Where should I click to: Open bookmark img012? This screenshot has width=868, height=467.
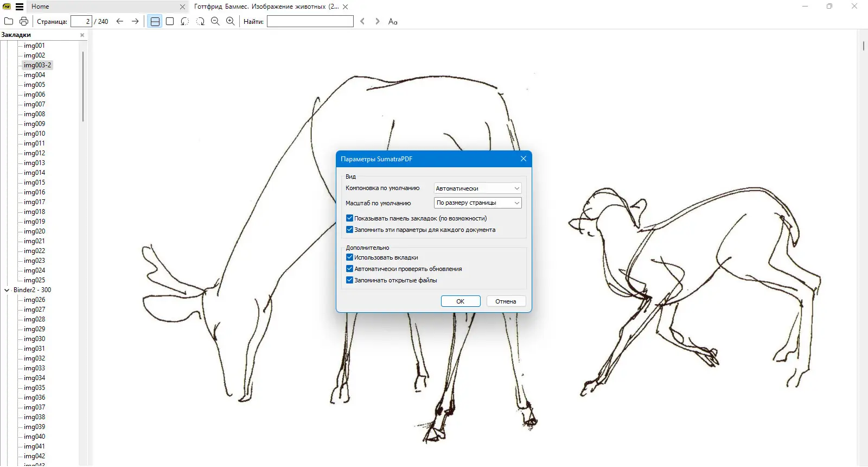click(x=34, y=153)
